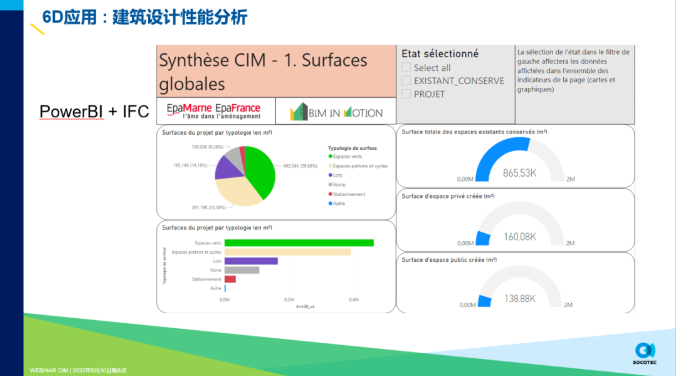Screen dimensions: 678x376
Task: Click Stationnement legend entry
Action: [x=347, y=194]
